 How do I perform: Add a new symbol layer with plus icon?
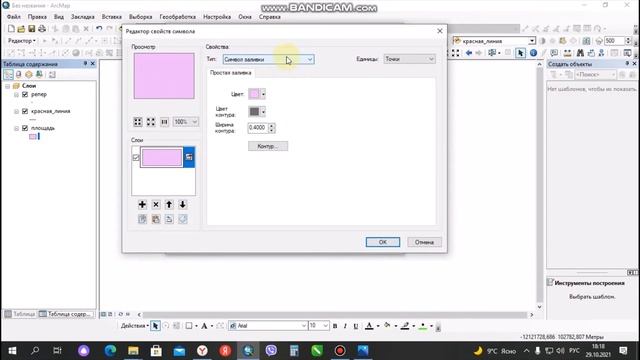pyautogui.click(x=142, y=204)
